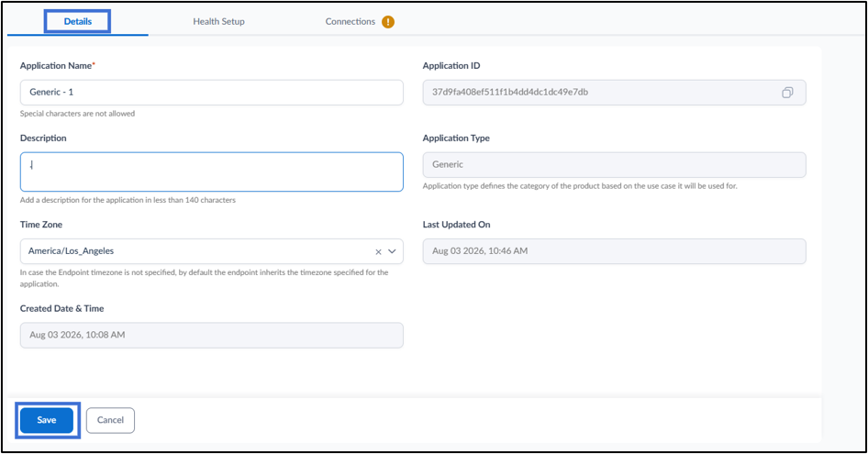The width and height of the screenshot is (868, 454).
Task: Select the Application ID read-only field
Action: coord(614,93)
